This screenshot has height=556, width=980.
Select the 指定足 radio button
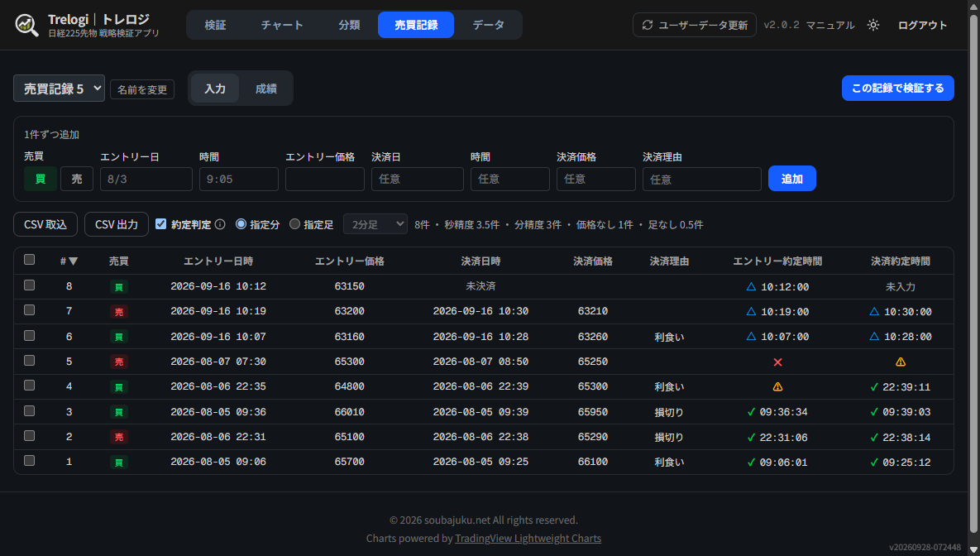click(294, 224)
